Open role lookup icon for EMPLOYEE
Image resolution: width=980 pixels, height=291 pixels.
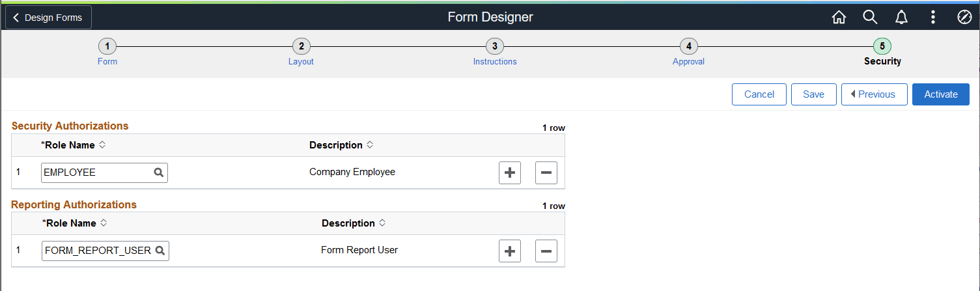[x=158, y=173]
